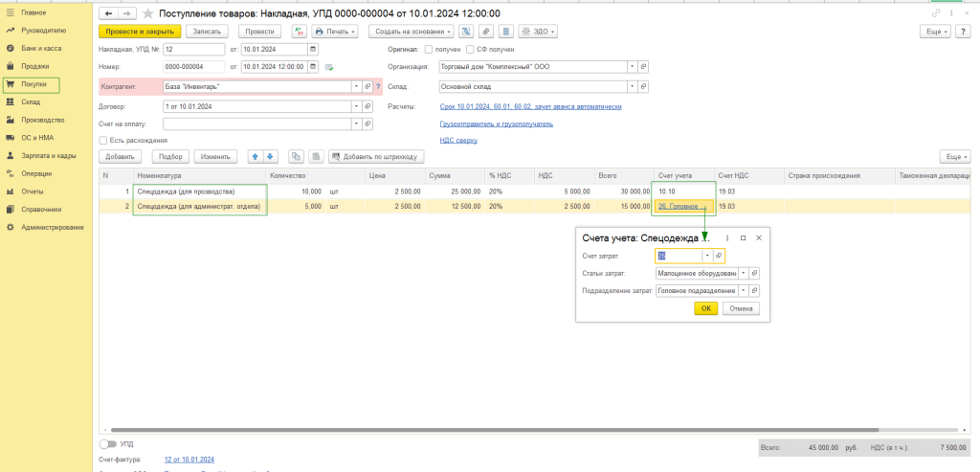Mark document as favorite with star icon
Screen dimensions: 980x472
[x=145, y=13]
